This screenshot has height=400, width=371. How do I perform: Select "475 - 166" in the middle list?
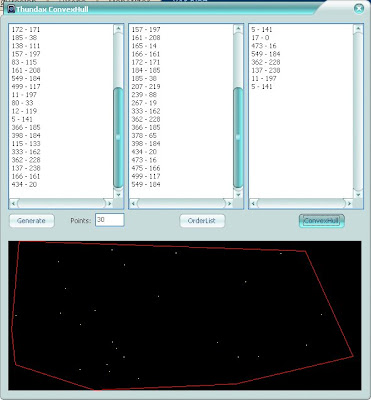(146, 168)
